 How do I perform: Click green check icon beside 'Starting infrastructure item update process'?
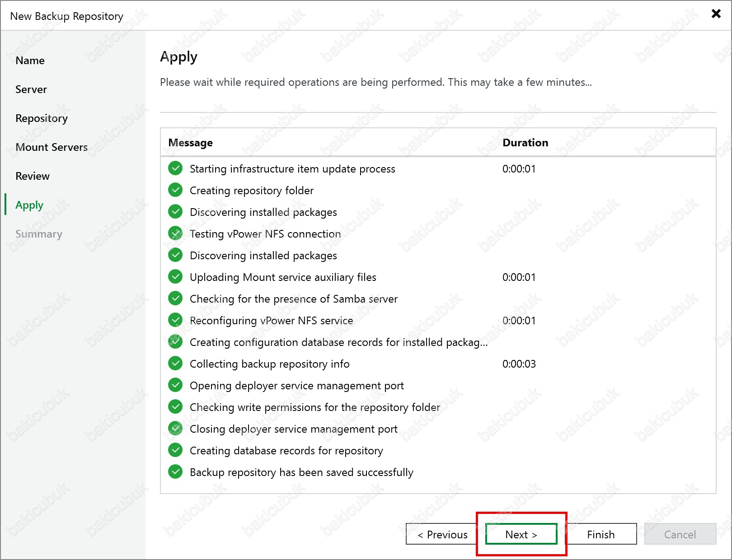point(175,168)
